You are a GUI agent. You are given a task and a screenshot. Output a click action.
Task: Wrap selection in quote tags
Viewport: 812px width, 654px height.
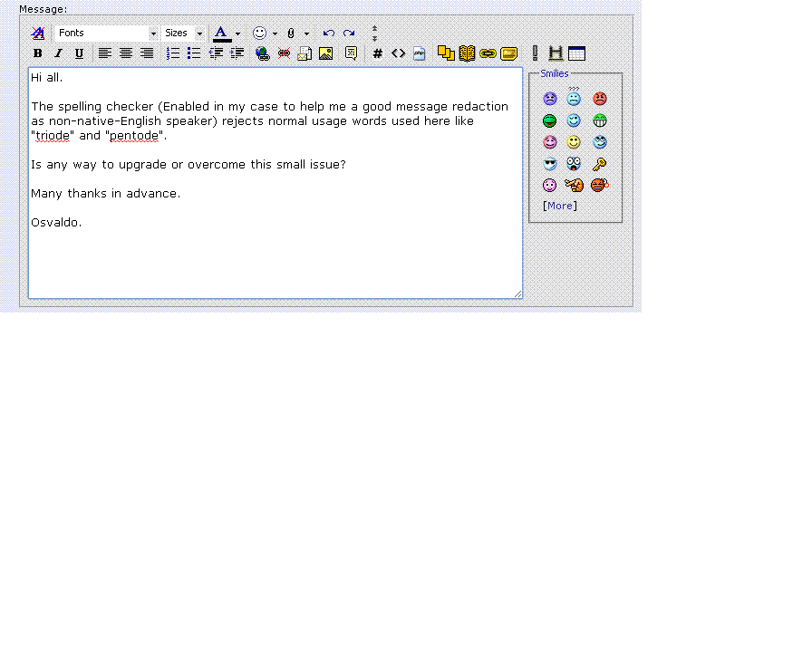click(351, 53)
